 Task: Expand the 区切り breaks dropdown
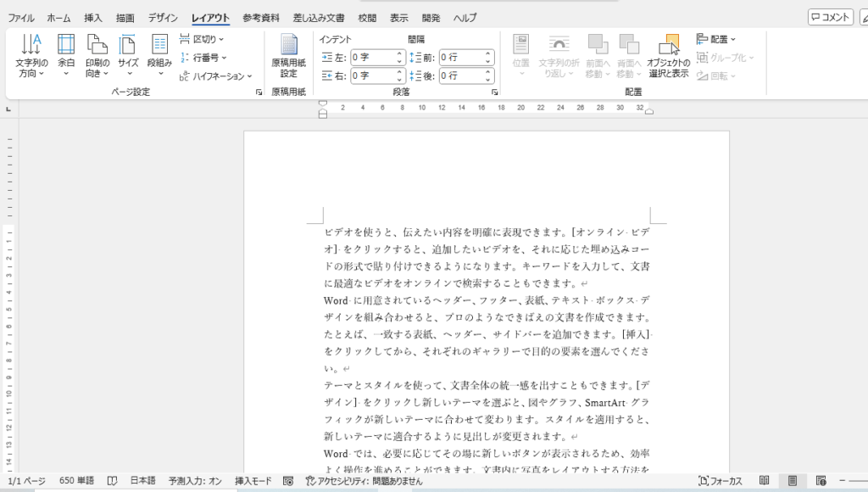(202, 39)
